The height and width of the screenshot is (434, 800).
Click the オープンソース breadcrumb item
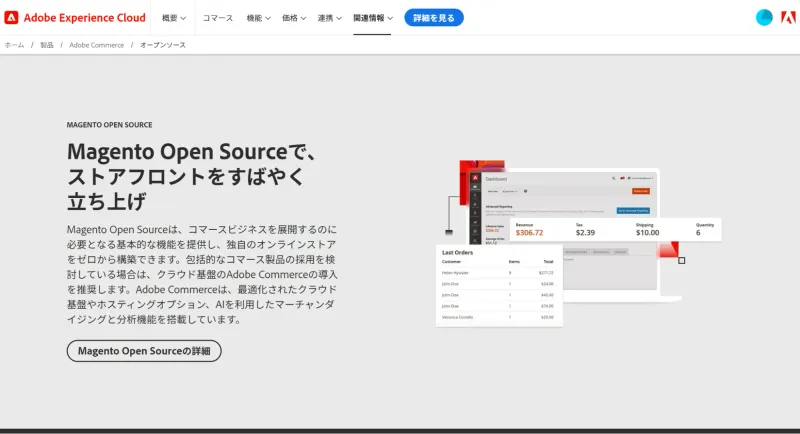[x=163, y=45]
